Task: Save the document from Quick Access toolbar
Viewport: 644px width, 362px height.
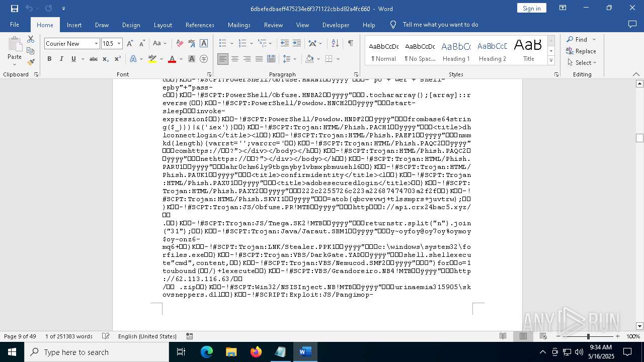Action: tap(15, 9)
